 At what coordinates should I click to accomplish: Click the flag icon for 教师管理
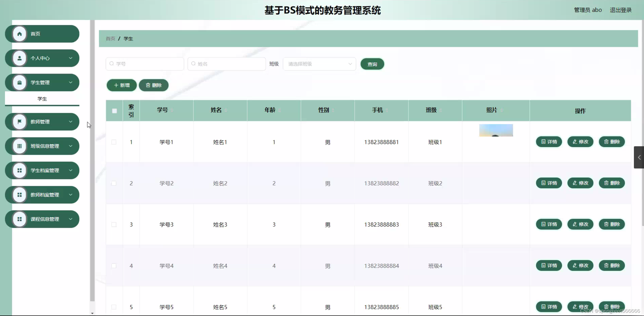click(19, 122)
